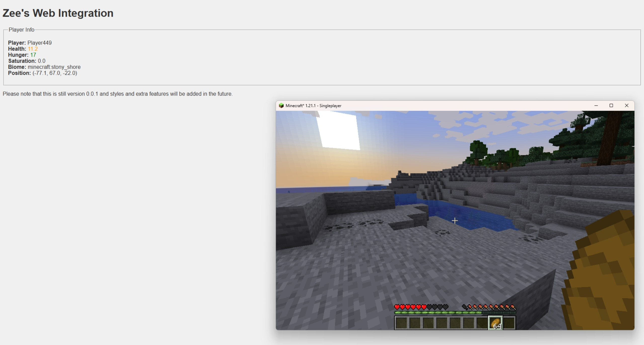
Task: Select the middle fifth hotbar slot
Action: coord(455,323)
